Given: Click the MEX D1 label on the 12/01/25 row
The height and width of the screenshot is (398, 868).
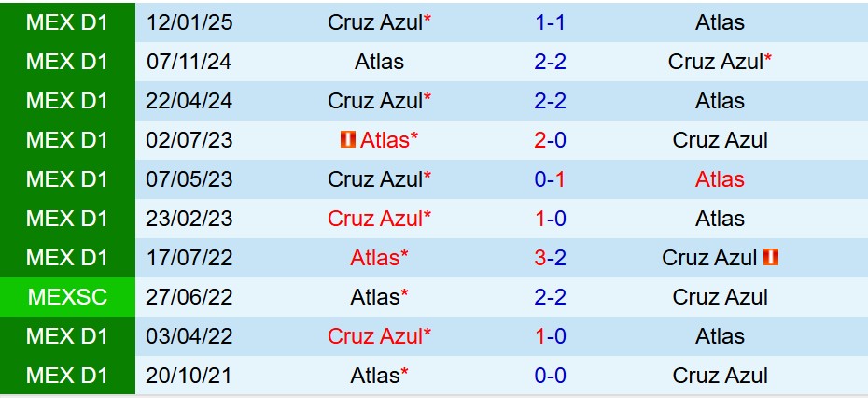Looking at the screenshot, I should (67, 21).
